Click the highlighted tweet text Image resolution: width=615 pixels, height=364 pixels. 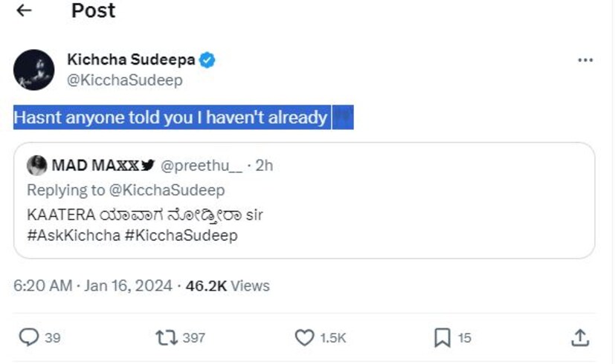pos(170,117)
